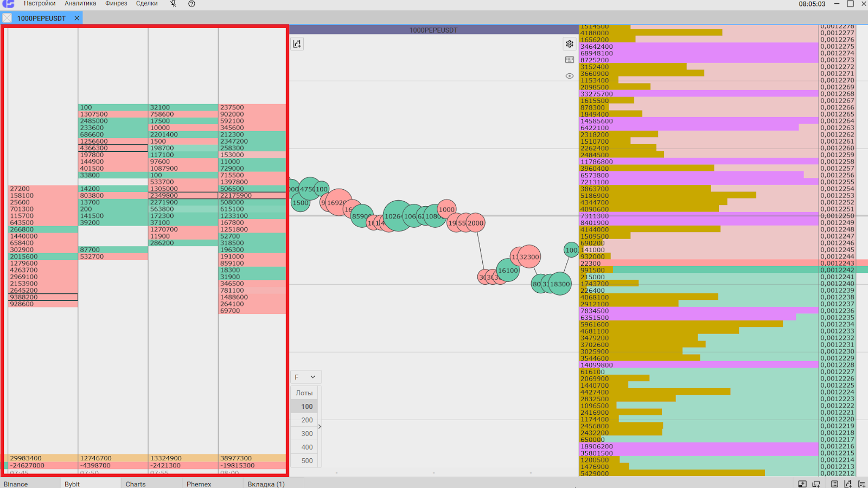Viewport: 868px width, 488px height.
Task: Open the F dropdown above lots
Action: pos(305,377)
